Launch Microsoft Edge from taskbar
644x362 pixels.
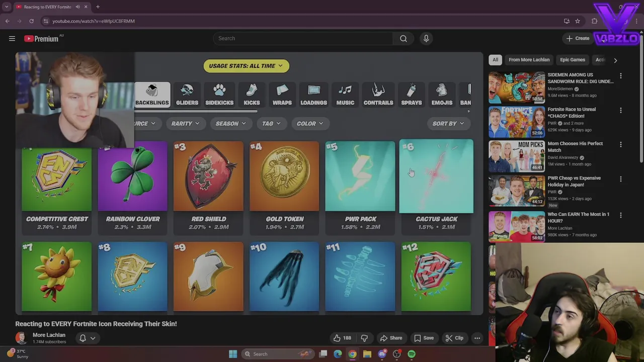[338, 354]
